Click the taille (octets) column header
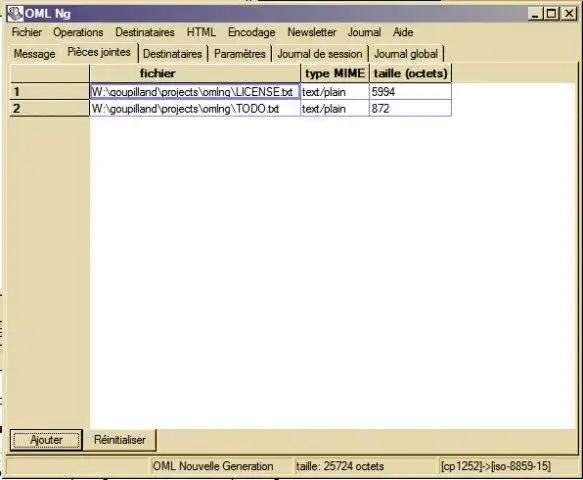The width and height of the screenshot is (583, 480). 410,73
